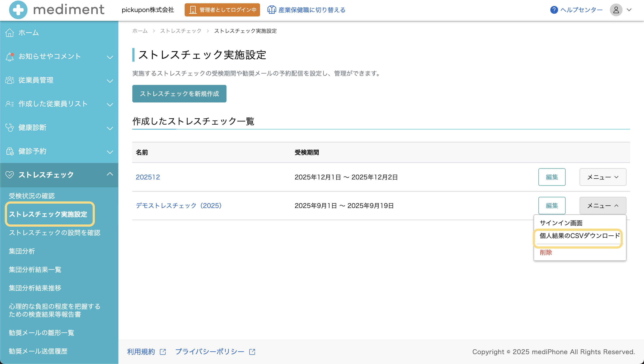Select 個人結果のCSVダウンロード menu item

pyautogui.click(x=580, y=236)
